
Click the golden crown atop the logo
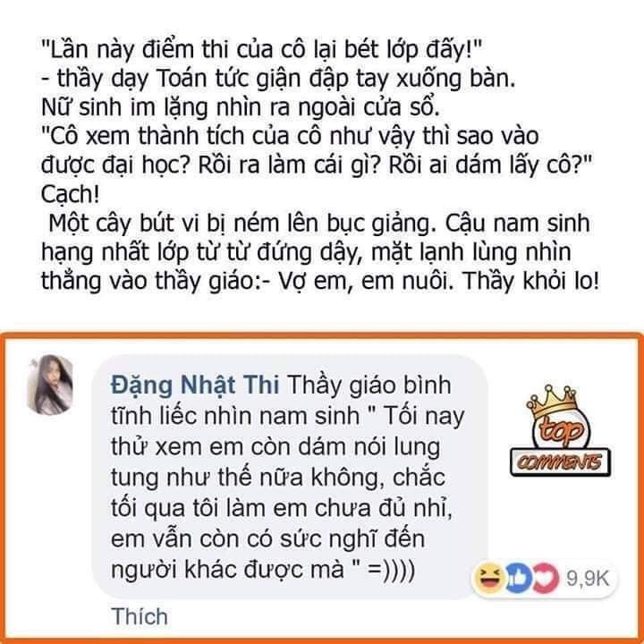tap(552, 402)
